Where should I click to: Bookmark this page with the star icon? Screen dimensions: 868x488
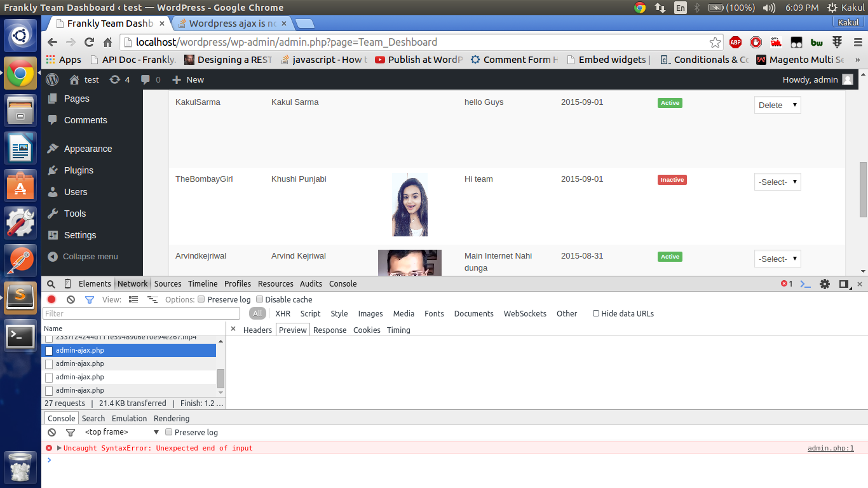[715, 43]
